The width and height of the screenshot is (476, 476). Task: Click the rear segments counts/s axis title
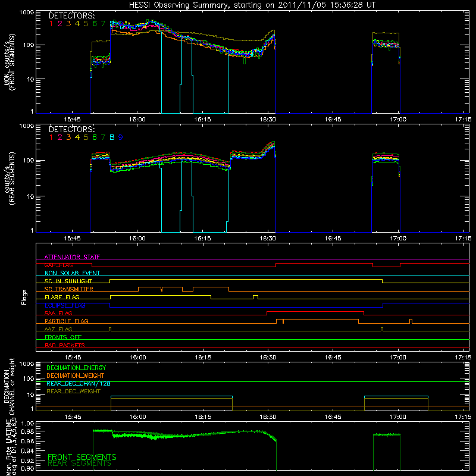coord(9,178)
